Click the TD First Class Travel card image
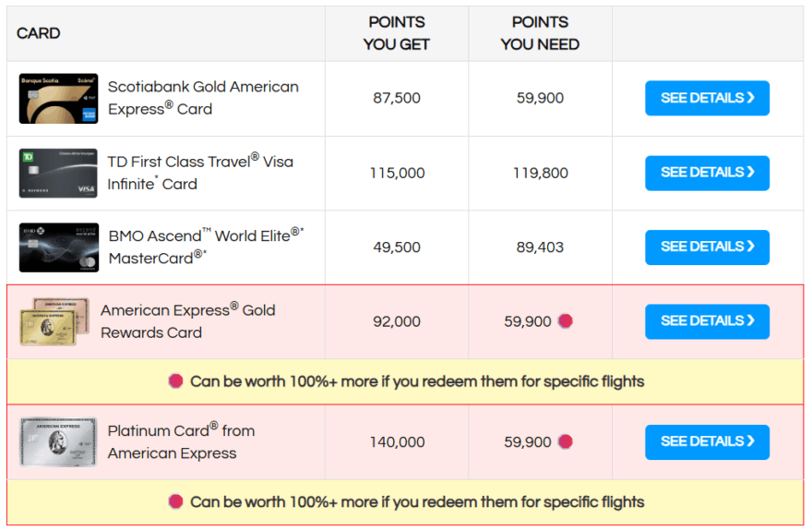This screenshot has height=531, width=812. 58,173
